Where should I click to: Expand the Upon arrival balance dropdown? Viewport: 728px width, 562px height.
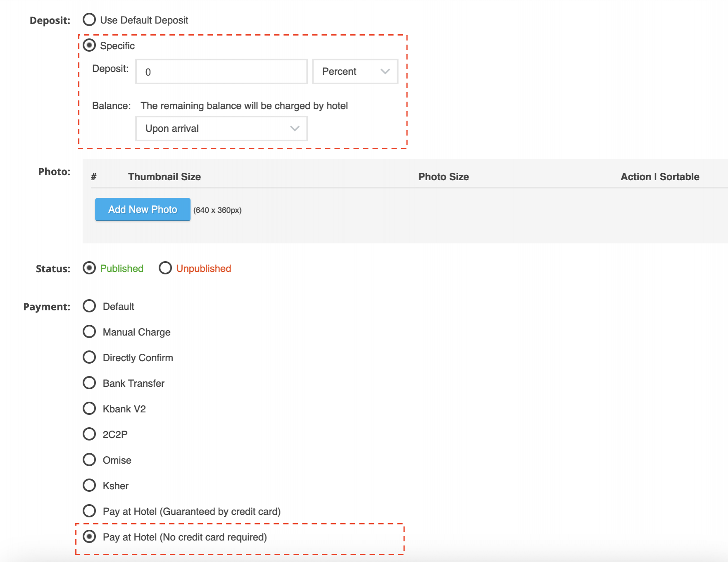(x=221, y=129)
